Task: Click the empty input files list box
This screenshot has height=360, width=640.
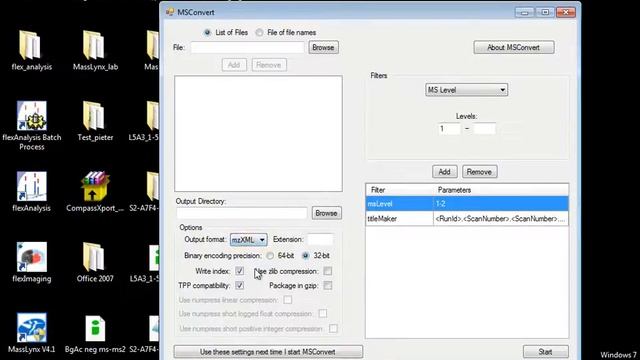Action: point(258,133)
